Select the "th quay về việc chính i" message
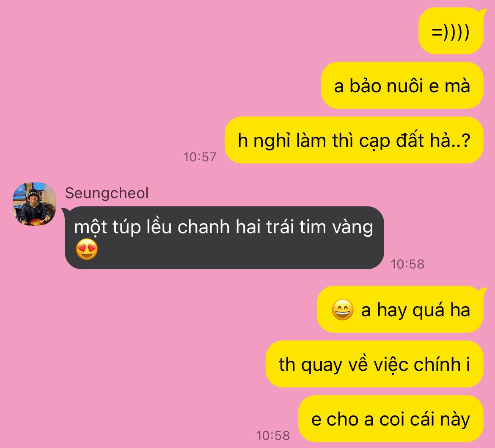 (374, 364)
